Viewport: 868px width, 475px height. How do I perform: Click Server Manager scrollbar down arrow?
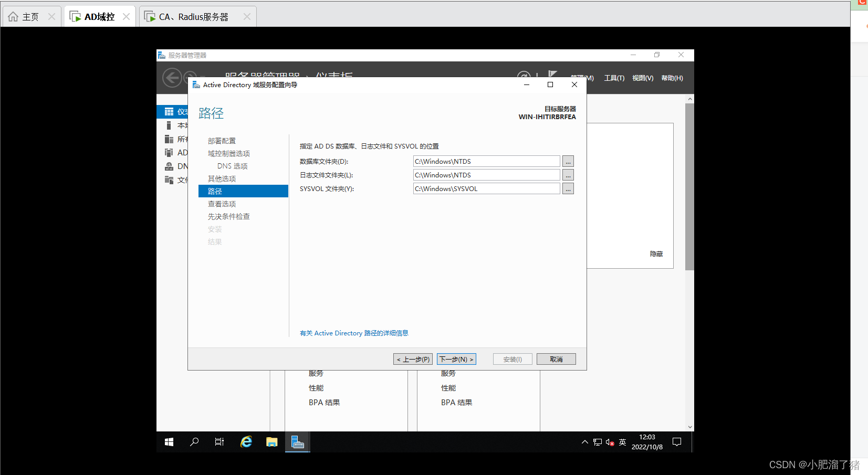pos(690,427)
